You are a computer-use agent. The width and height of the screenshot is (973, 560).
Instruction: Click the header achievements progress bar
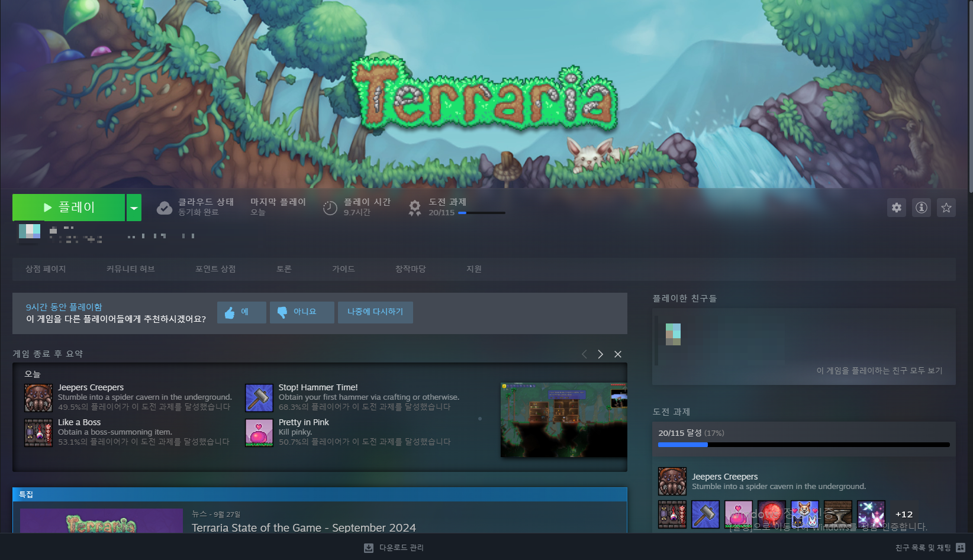tap(482, 213)
